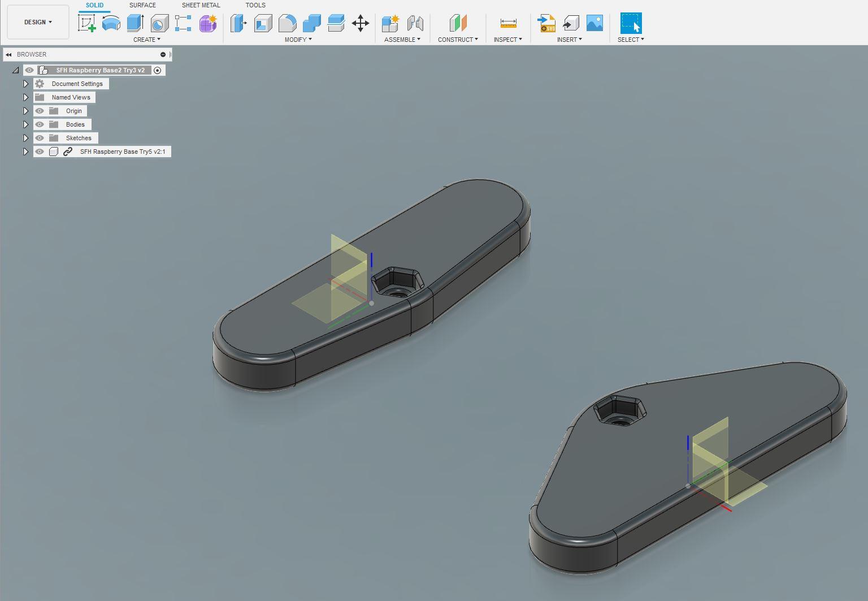
Task: Click the hexagonal pocket on the lower-right body
Action: pos(620,410)
